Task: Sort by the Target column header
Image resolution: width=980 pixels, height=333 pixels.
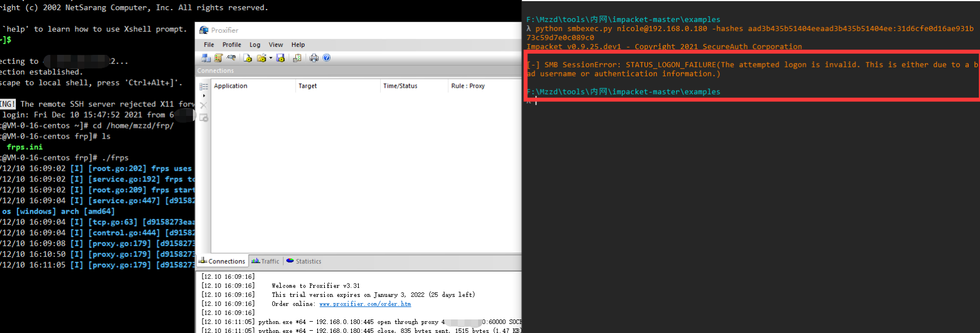Action: click(338, 86)
